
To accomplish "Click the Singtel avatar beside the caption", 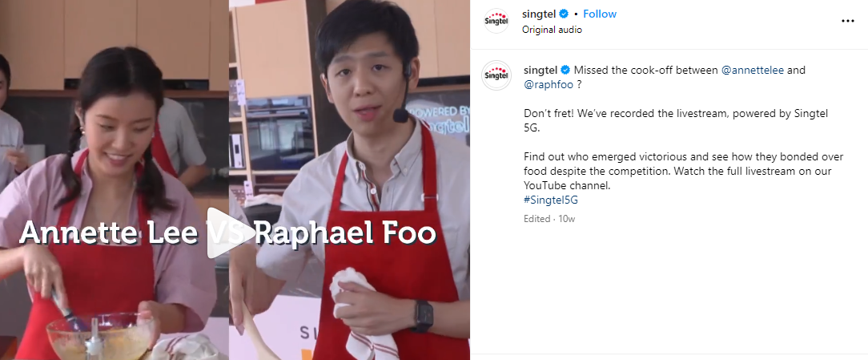I will tap(496, 75).
